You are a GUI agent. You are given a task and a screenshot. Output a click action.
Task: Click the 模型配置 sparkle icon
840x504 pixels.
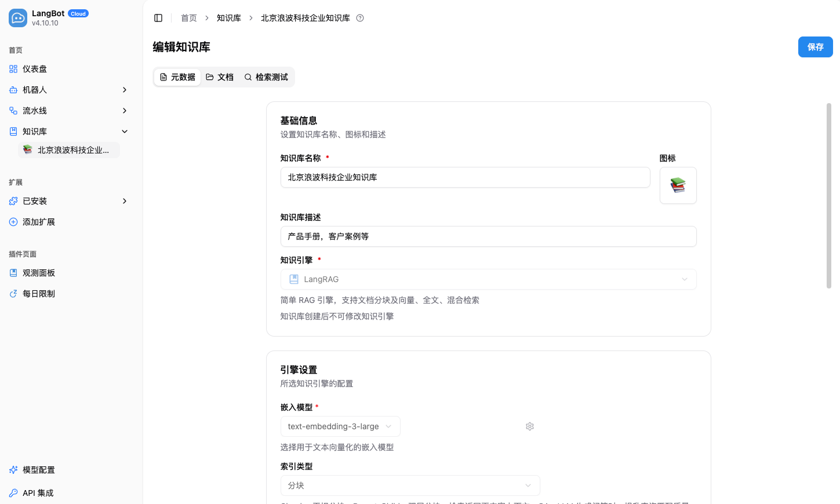pos(13,470)
